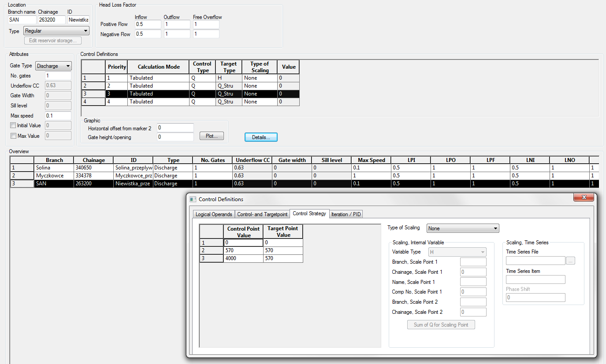Click the Chainage, Scale Point 2 field

pos(473,312)
